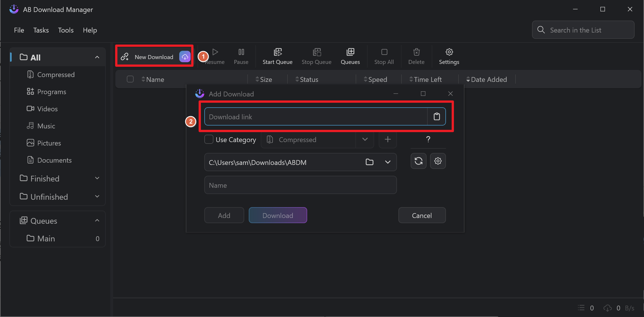Open Queues in the toolbar
The image size is (644, 317).
pos(350,56)
